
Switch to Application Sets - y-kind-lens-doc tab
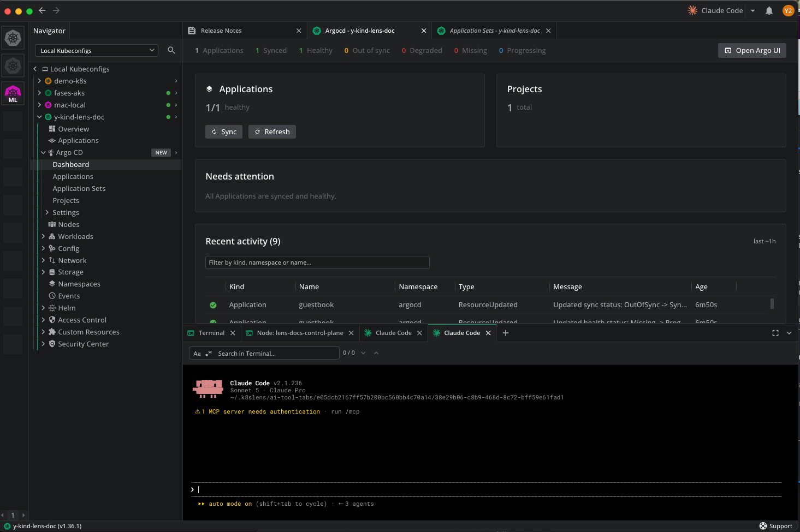click(x=495, y=31)
